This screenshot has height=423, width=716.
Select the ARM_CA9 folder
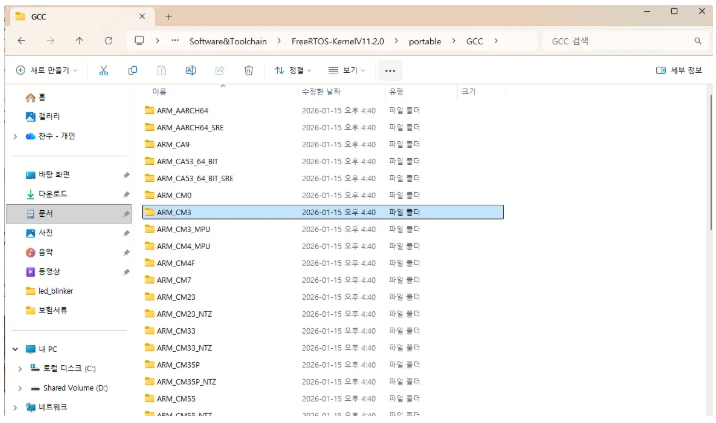coord(323,144)
